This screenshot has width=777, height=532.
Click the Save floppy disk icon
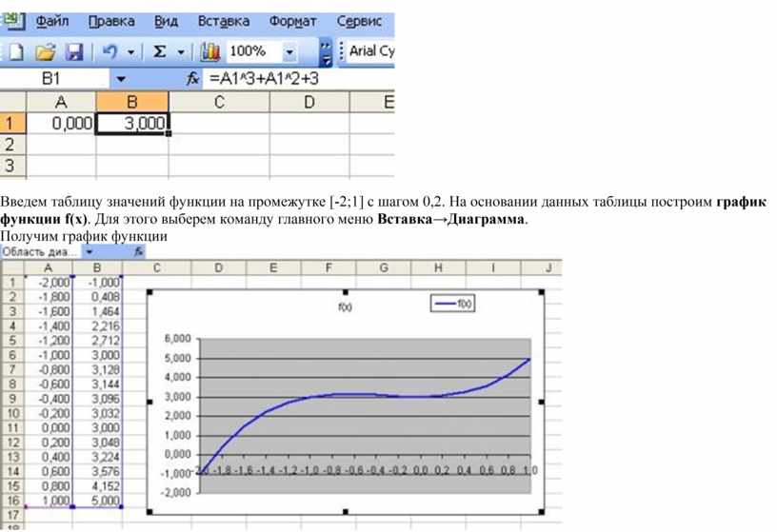73,52
